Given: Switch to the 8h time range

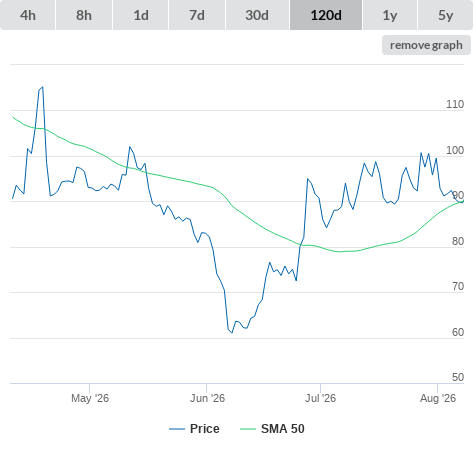Looking at the screenshot, I should pos(84,15).
